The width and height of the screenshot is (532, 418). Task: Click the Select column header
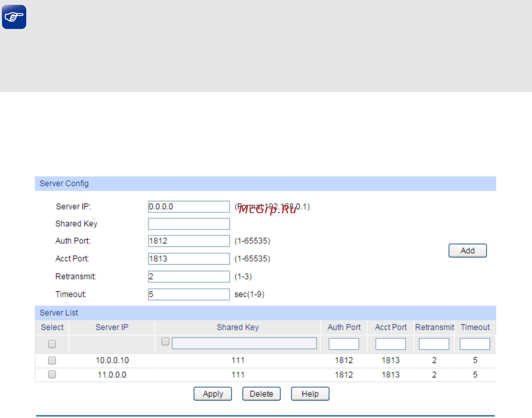tap(52, 327)
